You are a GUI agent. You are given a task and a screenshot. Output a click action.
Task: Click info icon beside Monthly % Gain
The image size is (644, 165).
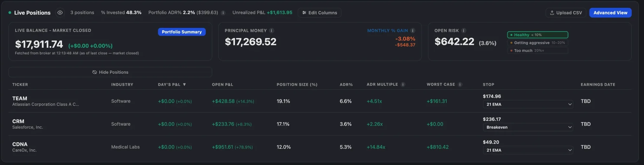[x=413, y=31]
